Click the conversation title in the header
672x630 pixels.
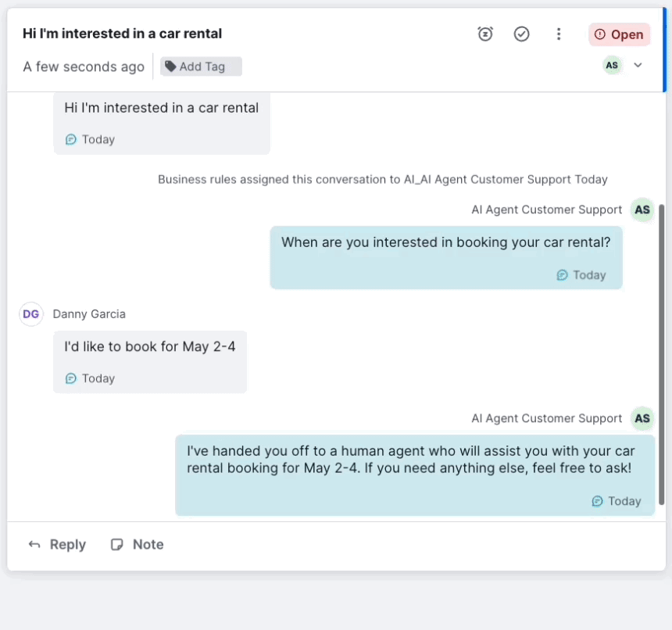point(122,34)
